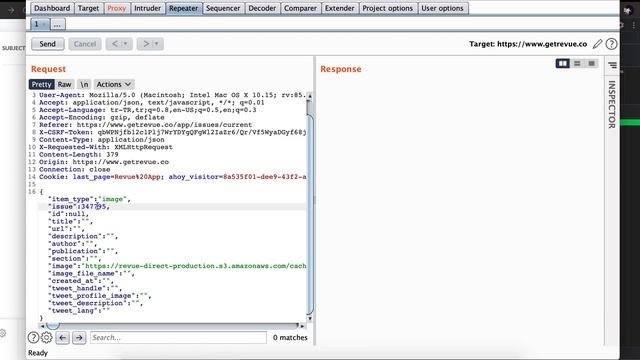The width and height of the screenshot is (640, 360).
Task: Click the Origin header line
Action: 104,162
